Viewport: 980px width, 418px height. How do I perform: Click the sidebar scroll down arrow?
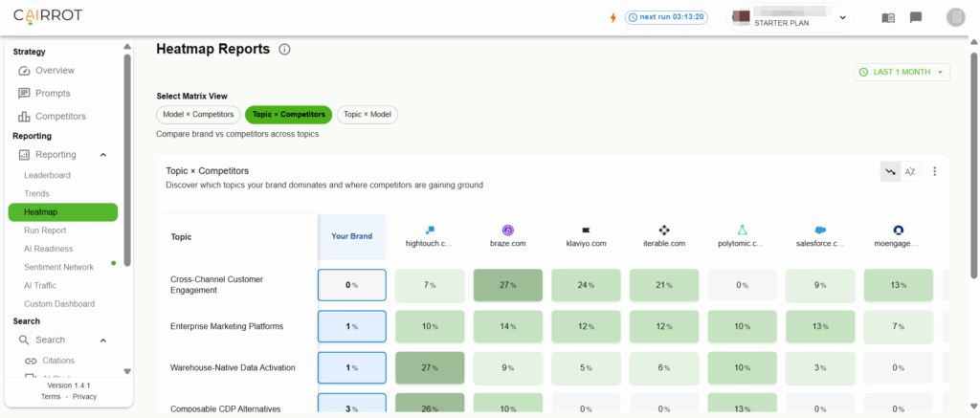(127, 371)
